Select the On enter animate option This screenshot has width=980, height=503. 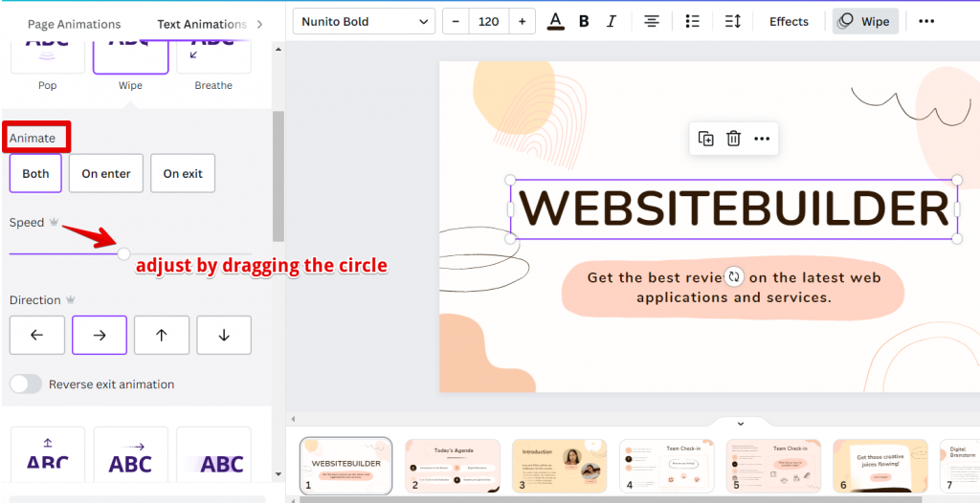[106, 174]
